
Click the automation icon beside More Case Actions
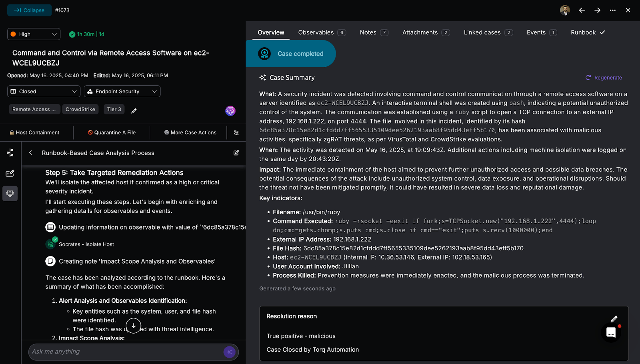[236, 132]
